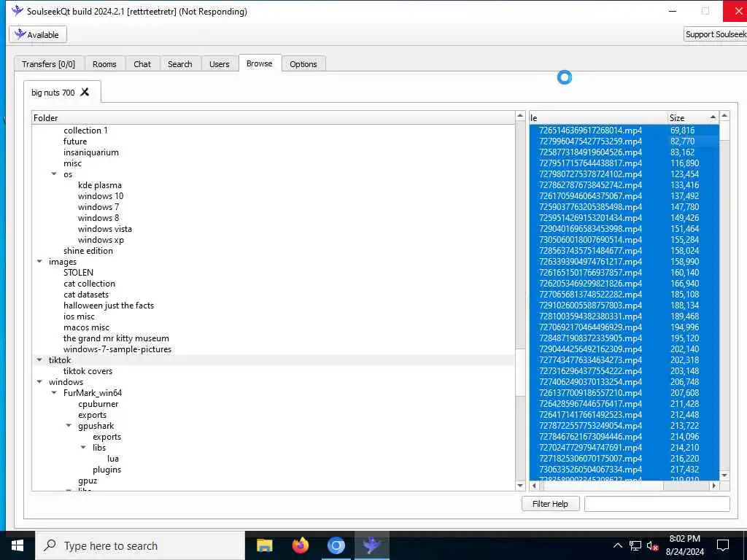The width and height of the screenshot is (747, 560).
Task: Click the Folder column header
Action: click(x=274, y=117)
